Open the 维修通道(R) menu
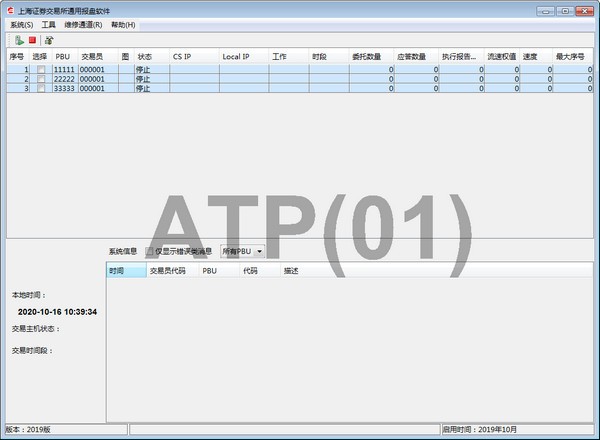 pyautogui.click(x=83, y=25)
